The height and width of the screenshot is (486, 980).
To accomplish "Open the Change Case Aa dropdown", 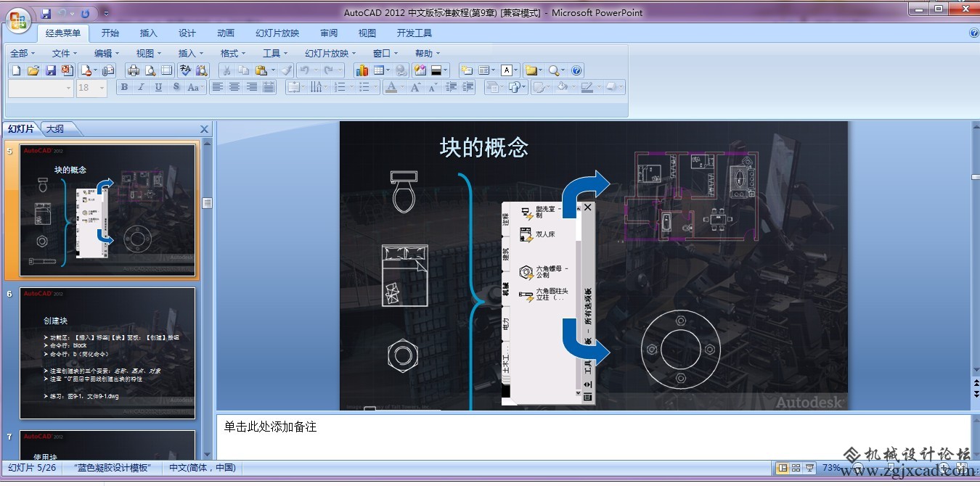I will (x=194, y=87).
